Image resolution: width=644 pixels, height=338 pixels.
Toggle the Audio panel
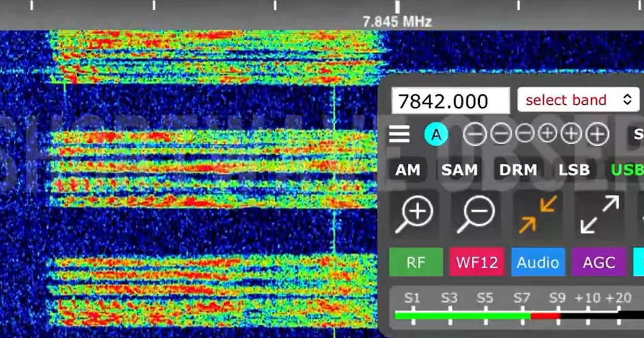click(538, 262)
